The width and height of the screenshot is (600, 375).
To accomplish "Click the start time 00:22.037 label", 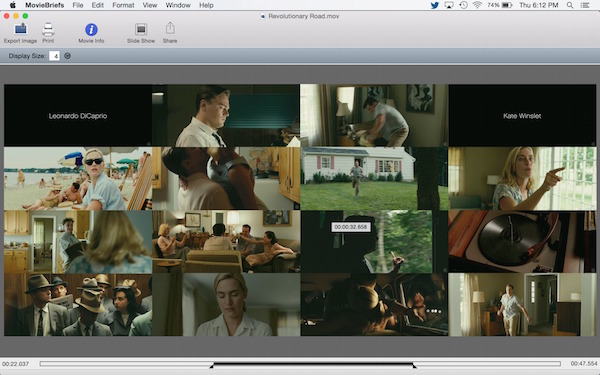I will pyautogui.click(x=15, y=364).
